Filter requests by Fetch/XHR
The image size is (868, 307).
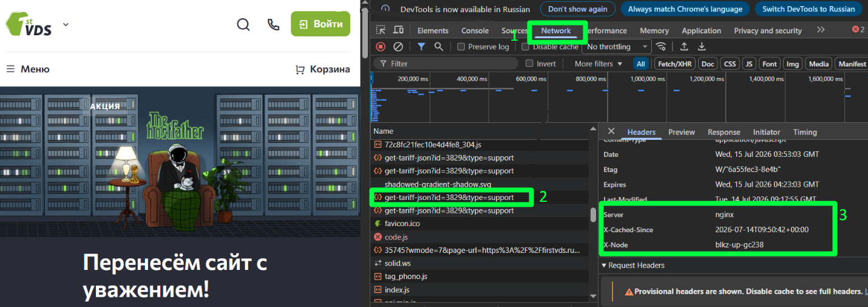point(674,63)
